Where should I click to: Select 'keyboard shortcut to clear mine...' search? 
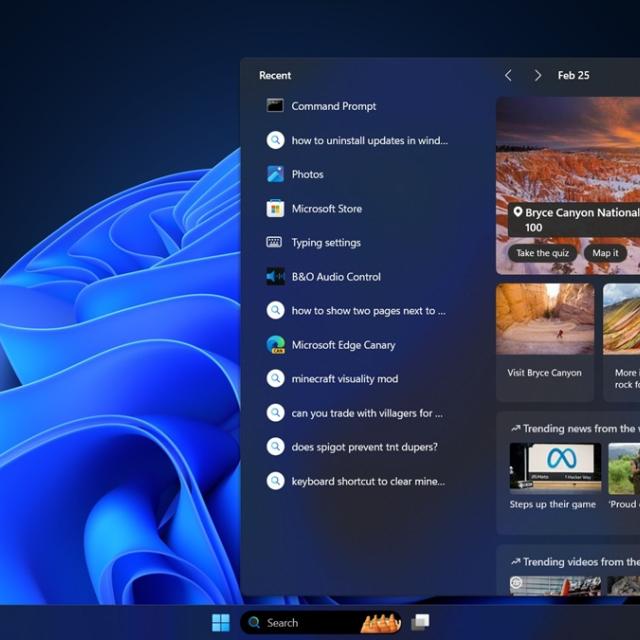coord(368,481)
